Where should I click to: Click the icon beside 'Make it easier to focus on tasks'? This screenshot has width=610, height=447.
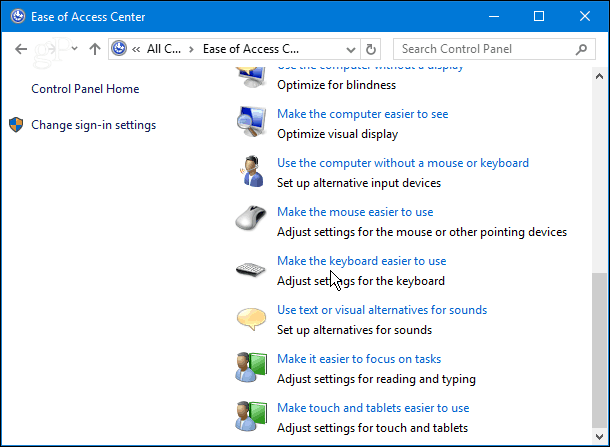(251, 367)
